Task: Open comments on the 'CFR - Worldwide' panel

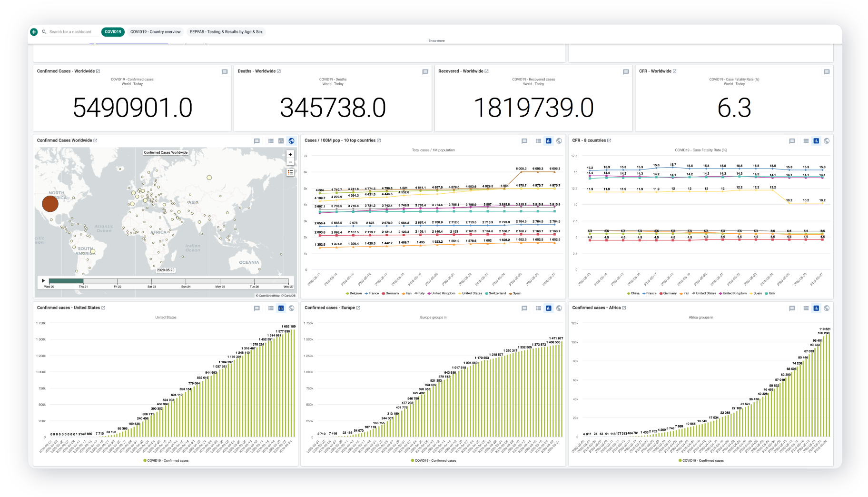Action: 827,71
